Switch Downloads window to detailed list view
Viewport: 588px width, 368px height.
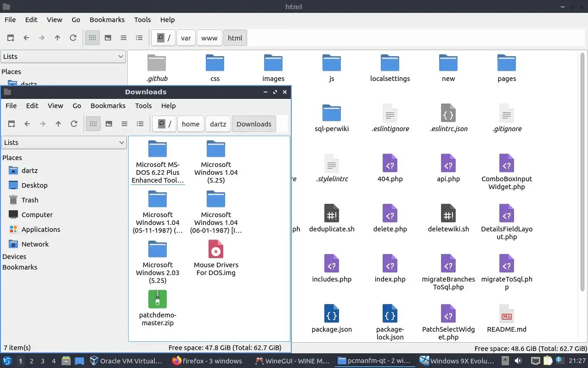140,124
